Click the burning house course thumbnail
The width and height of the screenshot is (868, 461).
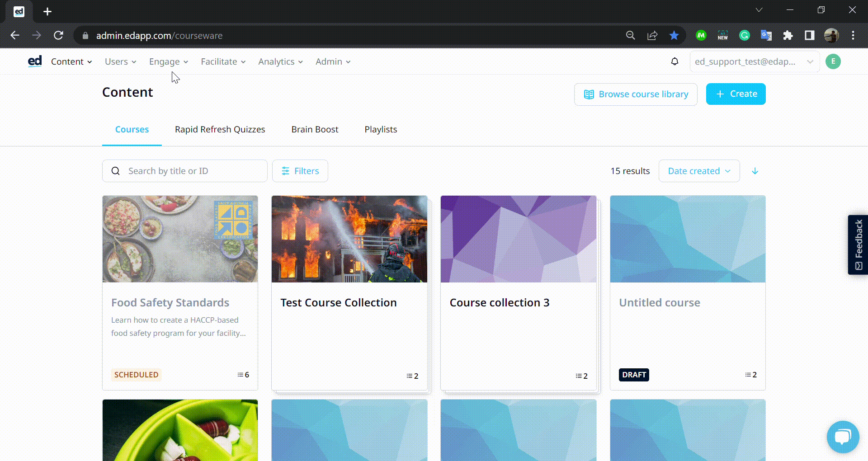349,239
